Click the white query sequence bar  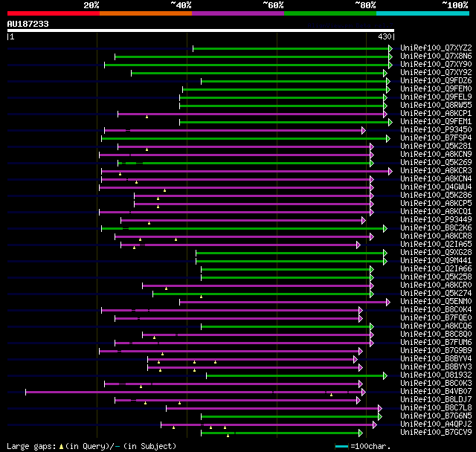[x=201, y=30]
